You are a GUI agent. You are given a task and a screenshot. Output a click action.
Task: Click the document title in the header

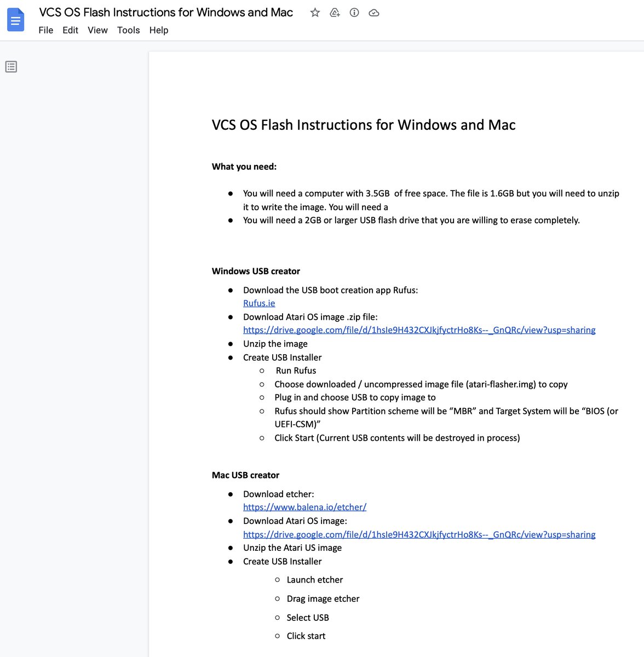pos(166,12)
